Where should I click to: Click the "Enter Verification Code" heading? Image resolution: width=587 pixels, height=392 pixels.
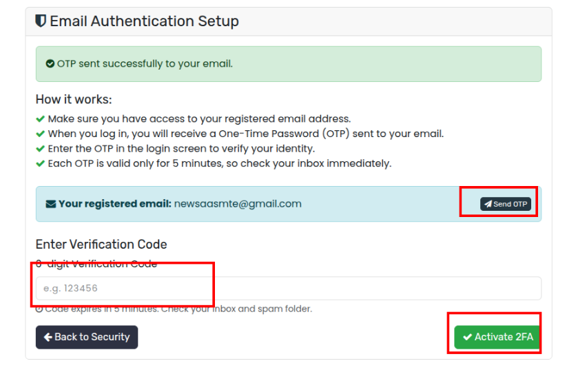pyautogui.click(x=101, y=245)
